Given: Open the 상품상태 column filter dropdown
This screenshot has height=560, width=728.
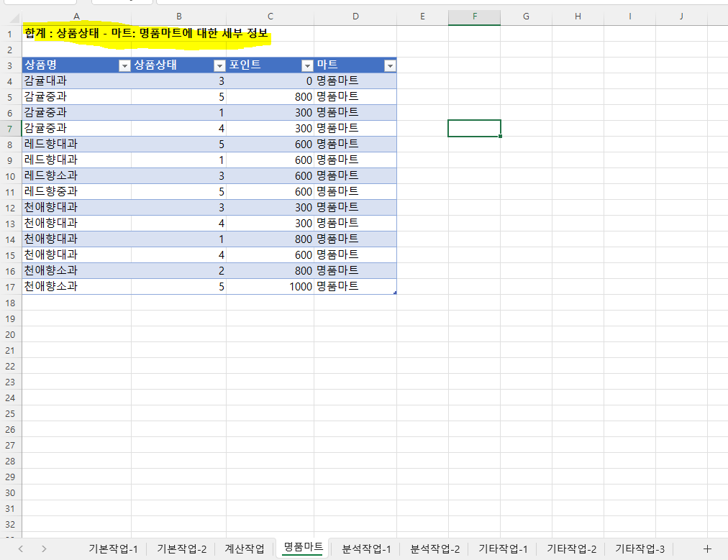Looking at the screenshot, I should pos(219,65).
